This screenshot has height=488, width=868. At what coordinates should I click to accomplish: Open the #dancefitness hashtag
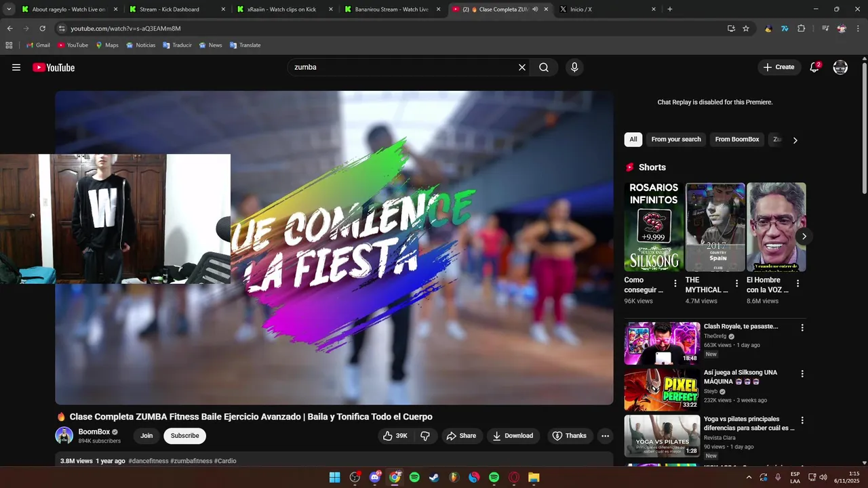point(148,461)
